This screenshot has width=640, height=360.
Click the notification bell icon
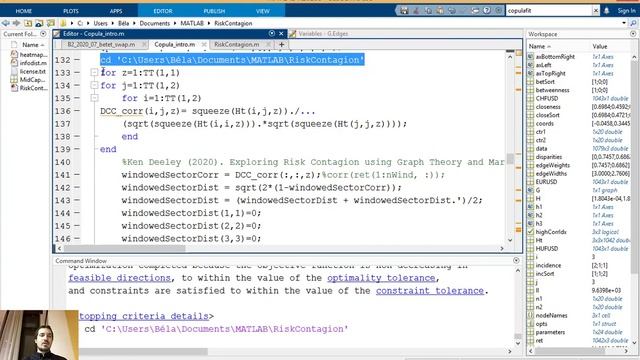[607, 11]
